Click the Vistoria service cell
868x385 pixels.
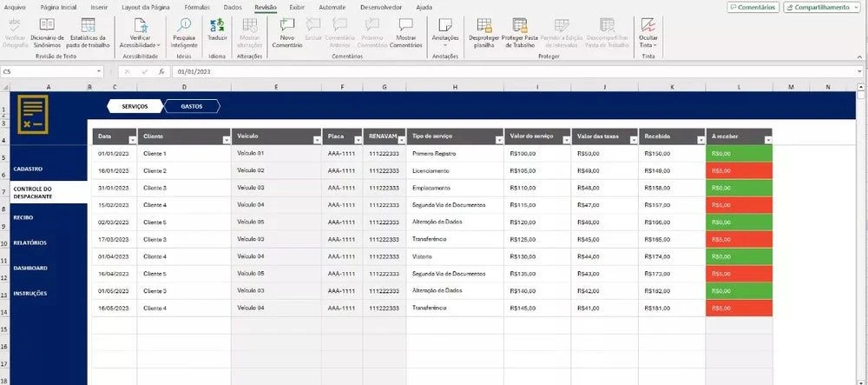point(455,256)
